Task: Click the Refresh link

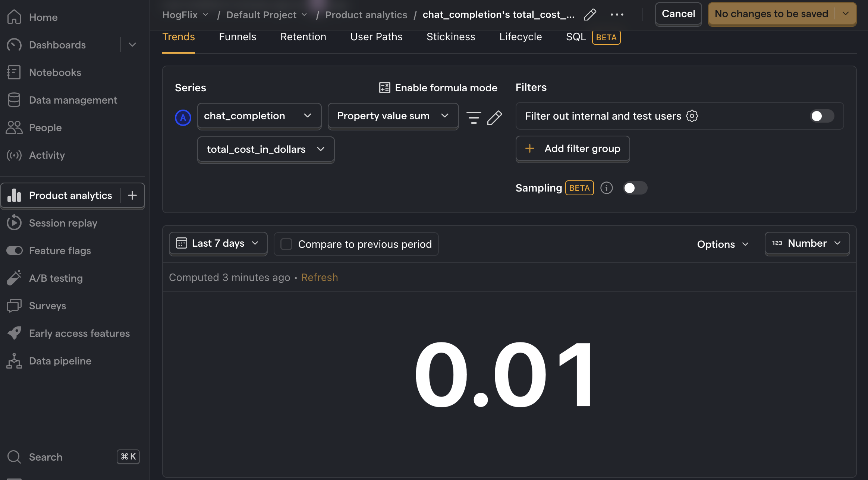Action: pos(320,278)
